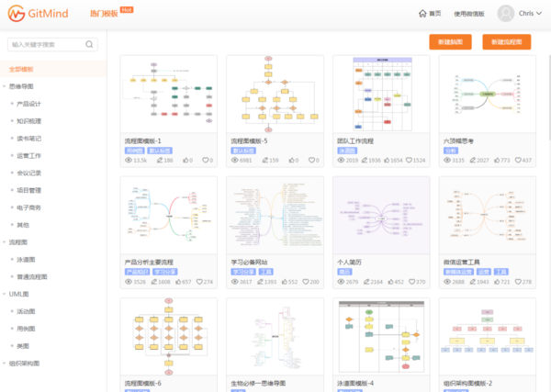This screenshot has width=551, height=392.
Task: Select 产品设计 subcategory
Action: pyautogui.click(x=28, y=104)
